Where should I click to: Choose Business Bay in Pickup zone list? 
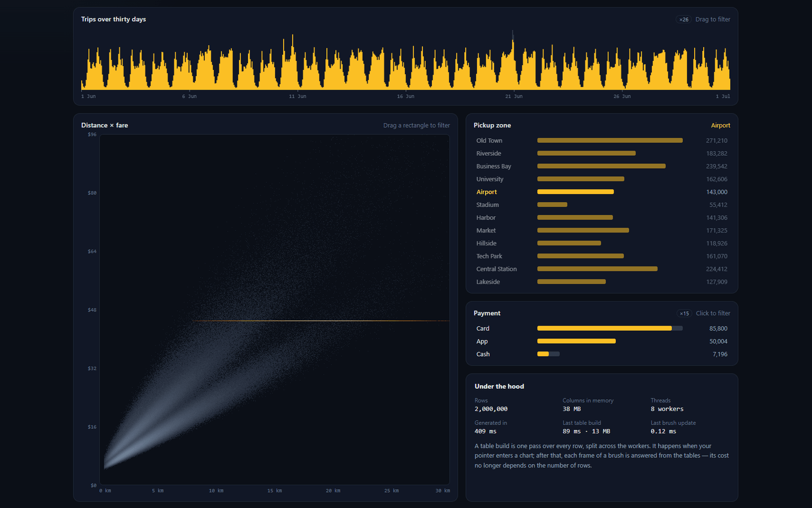click(602, 167)
